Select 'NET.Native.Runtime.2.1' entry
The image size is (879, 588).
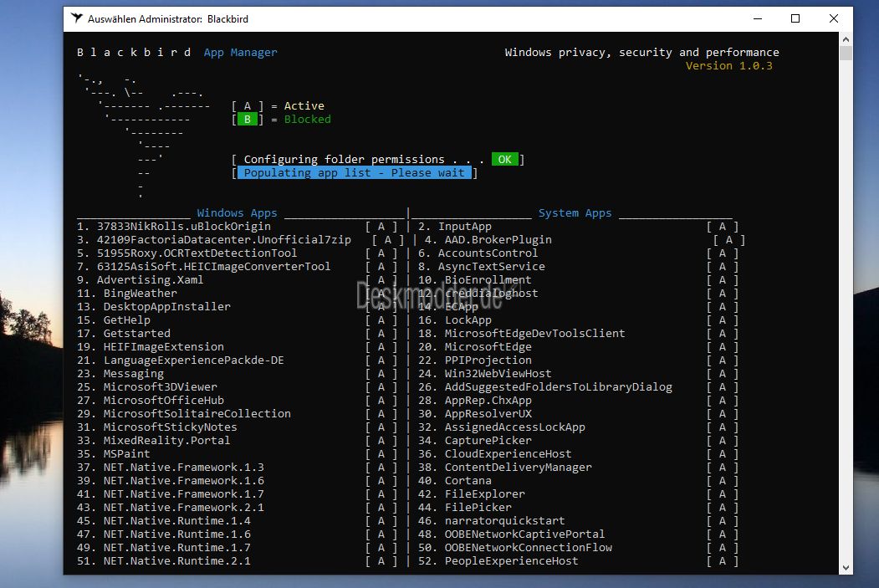pyautogui.click(x=176, y=561)
